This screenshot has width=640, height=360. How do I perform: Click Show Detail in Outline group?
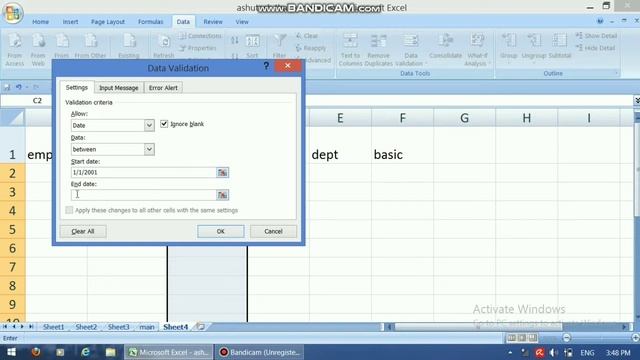596,36
